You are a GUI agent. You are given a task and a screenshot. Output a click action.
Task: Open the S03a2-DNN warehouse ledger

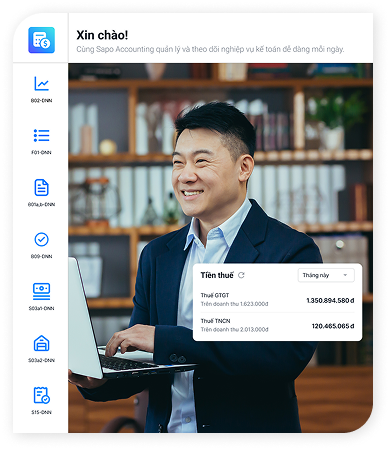pos(41,349)
